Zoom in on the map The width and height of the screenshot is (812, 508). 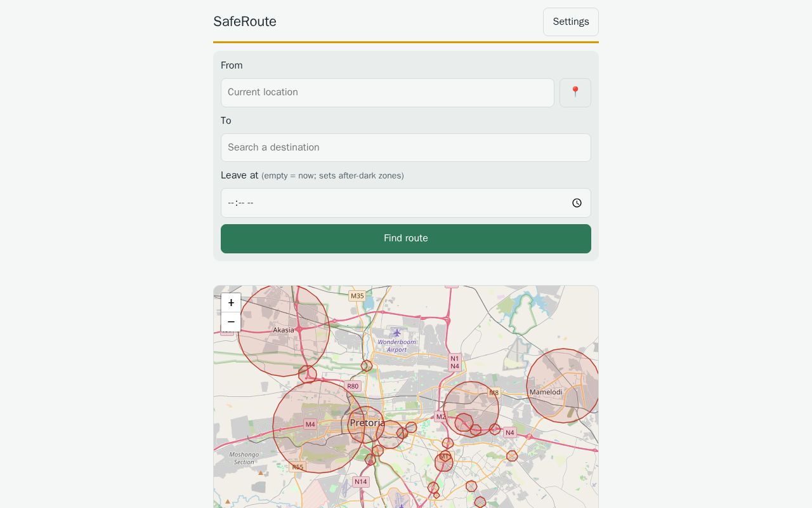(231, 303)
